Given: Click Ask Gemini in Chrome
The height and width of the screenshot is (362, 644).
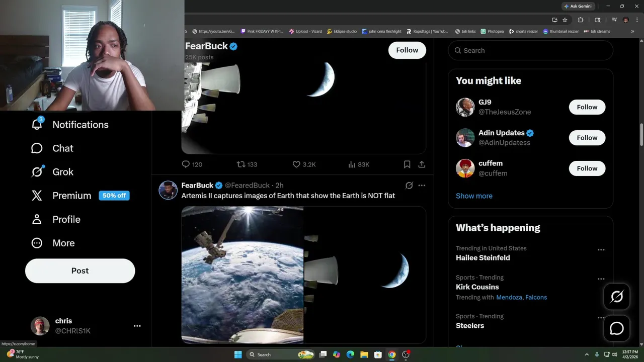Looking at the screenshot, I should [x=578, y=6].
